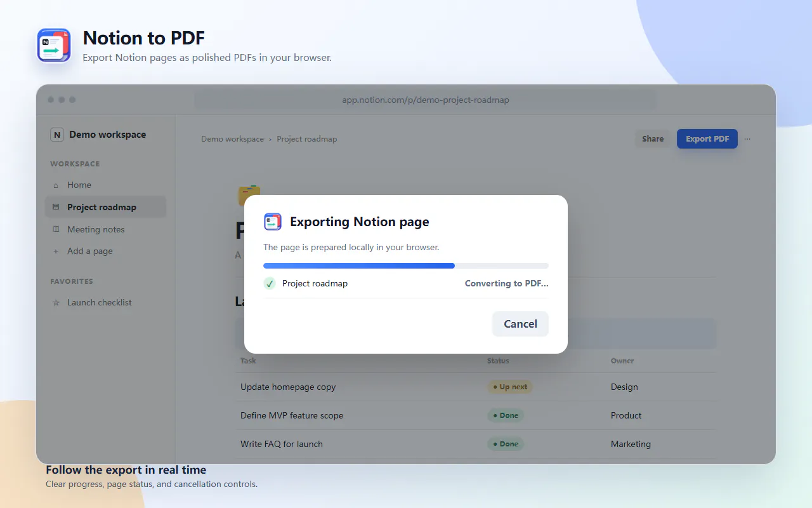The image size is (812, 508).
Task: Click the Status column header
Action: pyautogui.click(x=498, y=361)
